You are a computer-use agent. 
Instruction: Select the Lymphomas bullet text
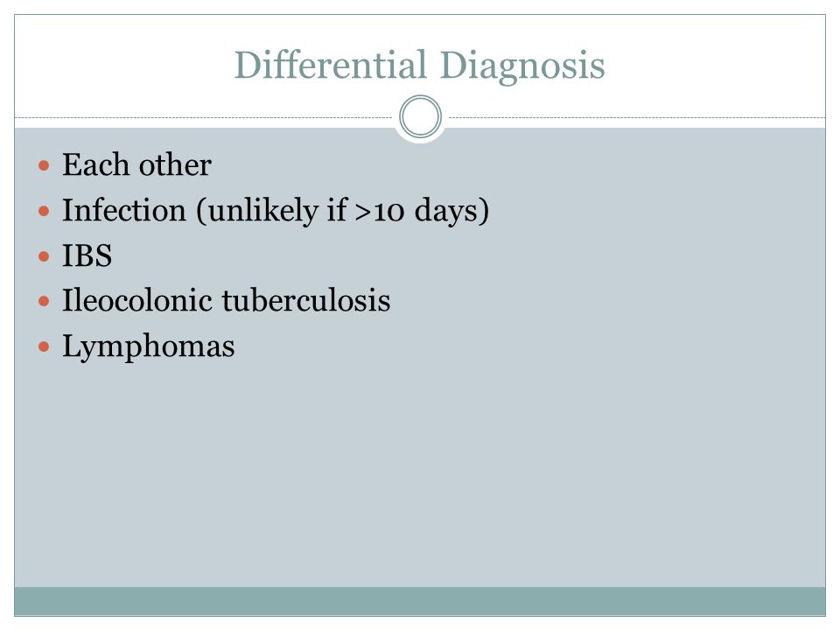149,346
